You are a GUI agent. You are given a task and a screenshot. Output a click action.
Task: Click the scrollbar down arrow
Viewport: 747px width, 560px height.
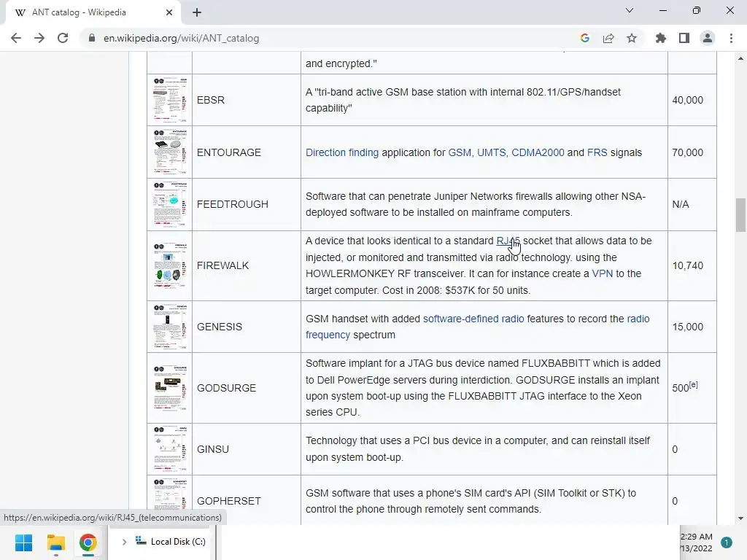(x=740, y=518)
